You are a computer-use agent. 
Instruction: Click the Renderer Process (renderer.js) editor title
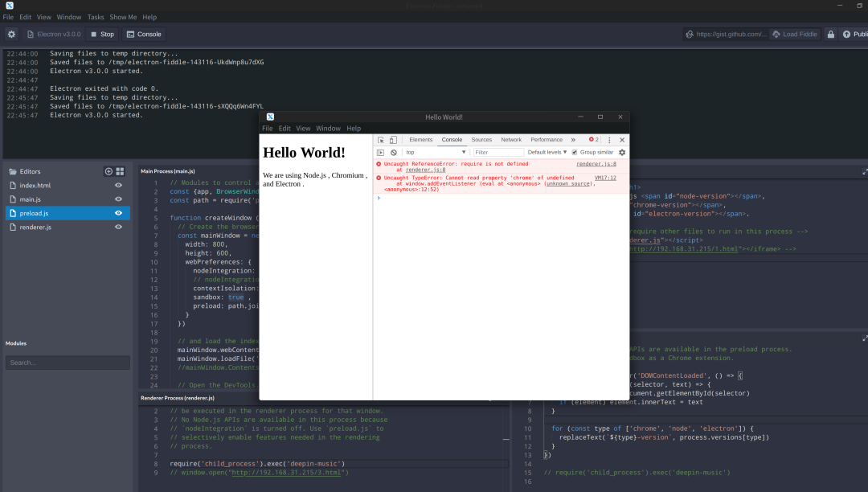[178, 398]
